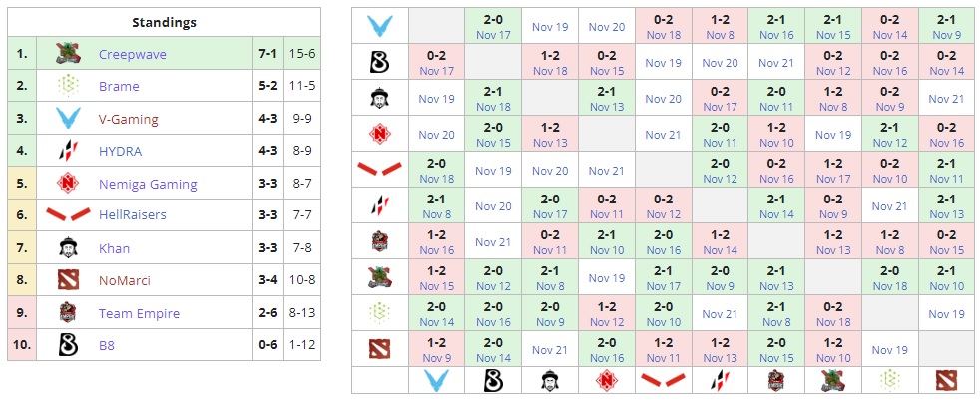
Task: Click the HYDRA logo in the standings table
Action: coord(68,152)
